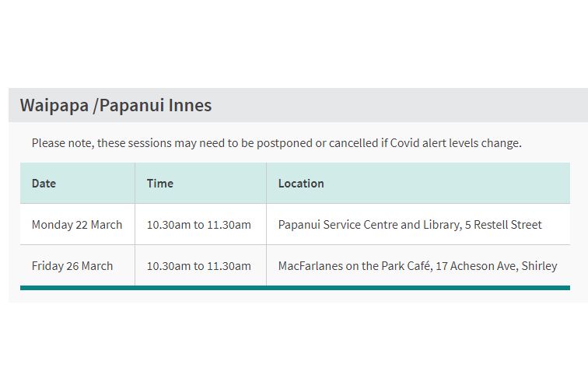The image size is (588, 389).
Task: Click the Waipapa /Papanui Innes heading
Action: (x=115, y=105)
